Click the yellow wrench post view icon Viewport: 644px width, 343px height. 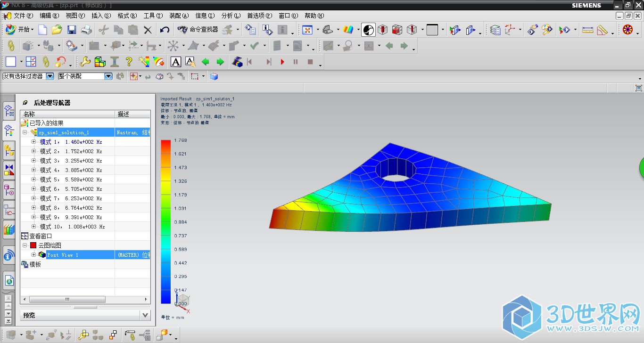[85, 62]
